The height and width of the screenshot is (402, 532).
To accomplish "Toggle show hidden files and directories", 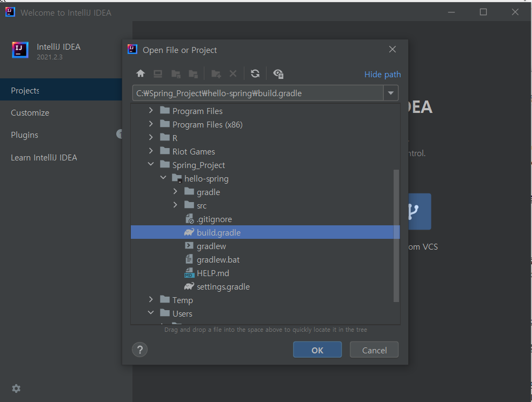I will [278, 74].
